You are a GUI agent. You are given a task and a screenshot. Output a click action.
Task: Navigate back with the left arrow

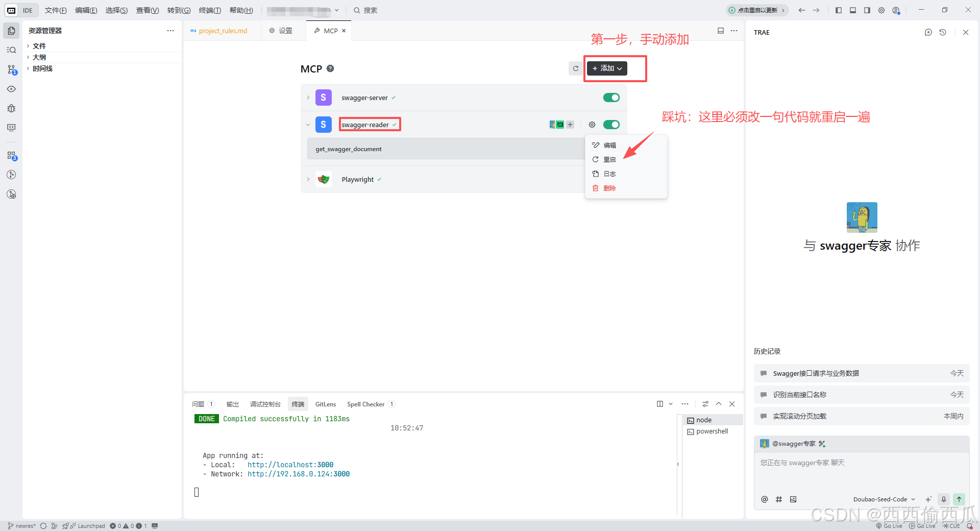[x=802, y=10]
